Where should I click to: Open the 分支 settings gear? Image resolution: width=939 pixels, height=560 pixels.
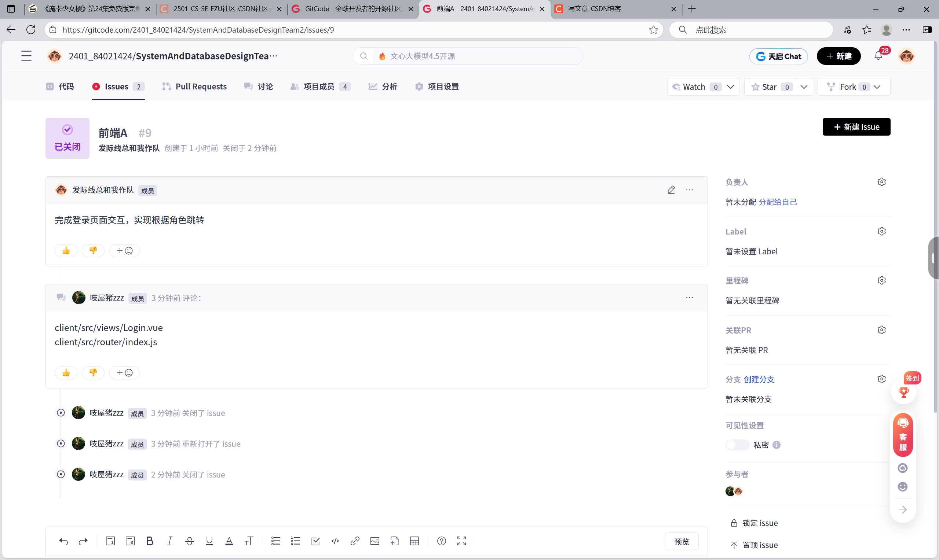click(x=882, y=379)
